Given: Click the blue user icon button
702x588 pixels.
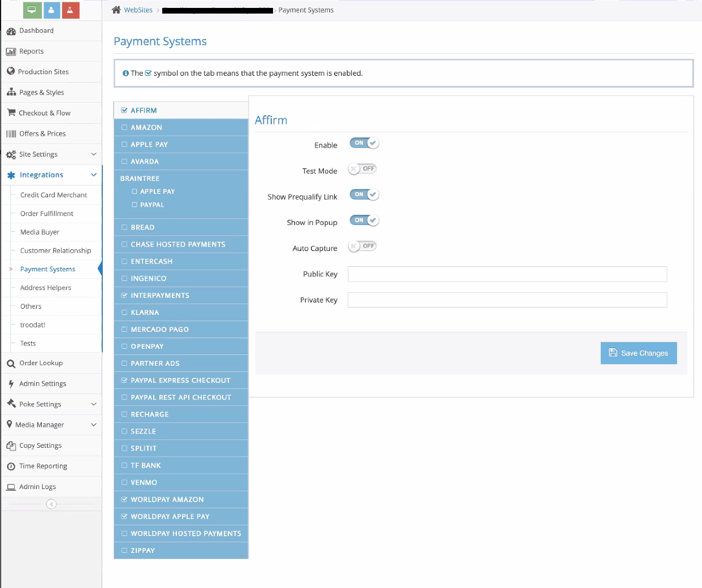Looking at the screenshot, I should (51, 10).
